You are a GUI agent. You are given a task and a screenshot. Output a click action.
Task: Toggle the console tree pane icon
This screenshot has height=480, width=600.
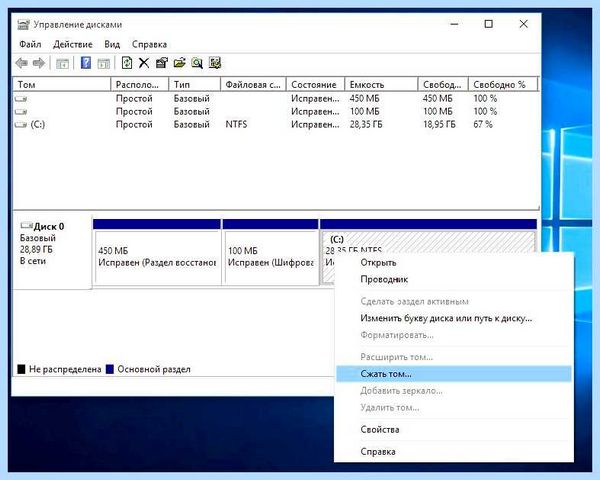point(62,63)
